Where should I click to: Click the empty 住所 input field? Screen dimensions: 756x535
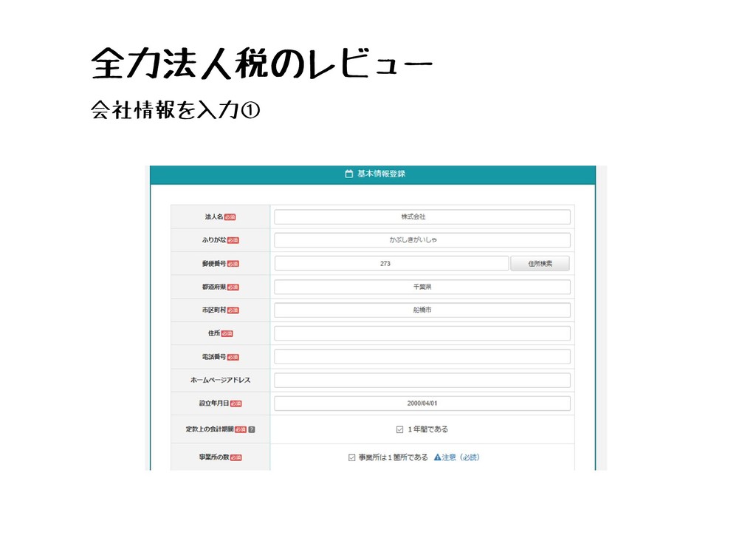tap(422, 333)
